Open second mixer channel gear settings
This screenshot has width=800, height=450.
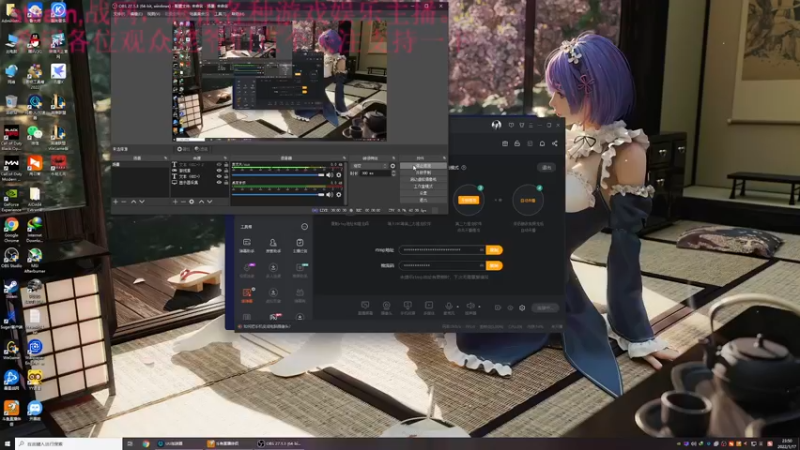(339, 194)
